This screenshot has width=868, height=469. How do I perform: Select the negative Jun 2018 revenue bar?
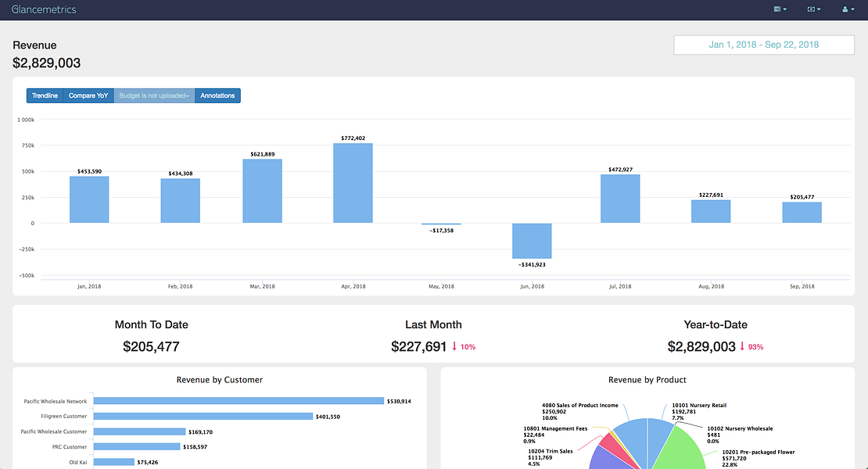[532, 241]
